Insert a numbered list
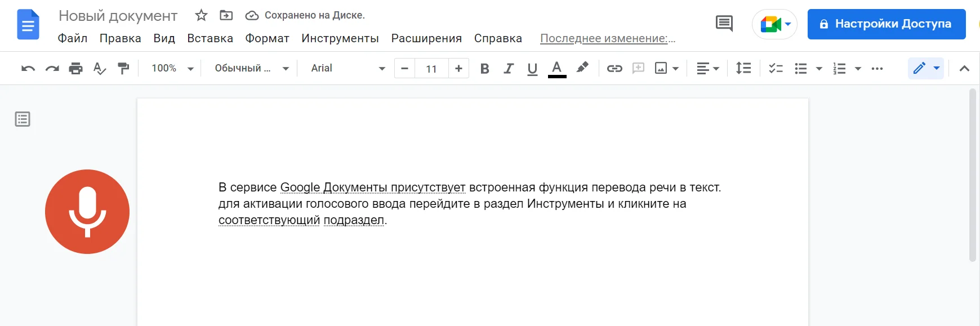The width and height of the screenshot is (980, 326). [x=839, y=69]
